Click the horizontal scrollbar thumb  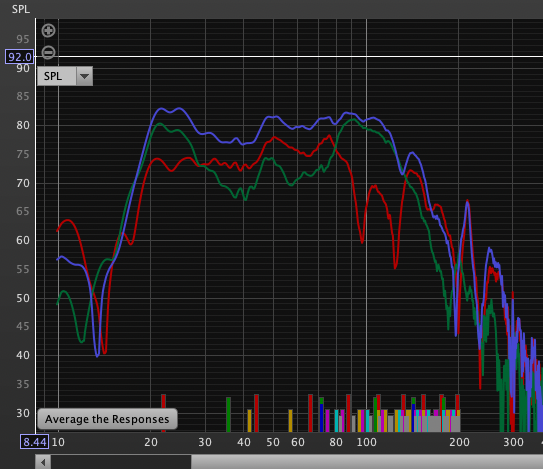367,462
